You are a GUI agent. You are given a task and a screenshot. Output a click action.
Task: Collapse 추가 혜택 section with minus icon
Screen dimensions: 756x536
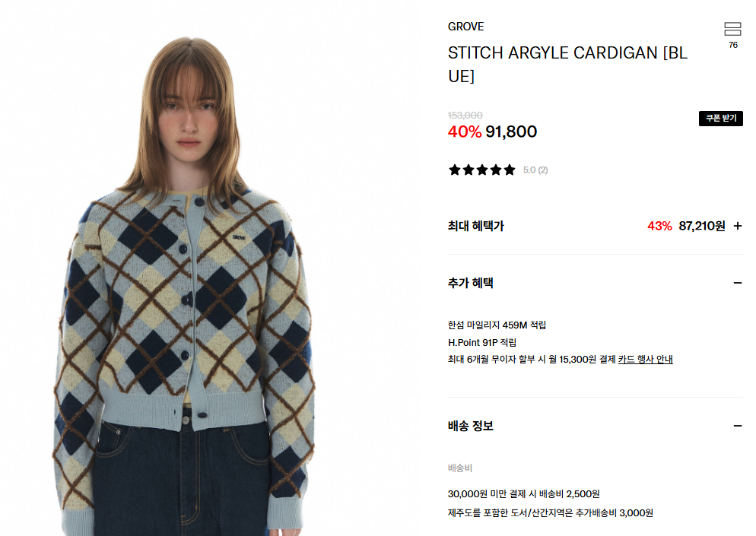[738, 283]
